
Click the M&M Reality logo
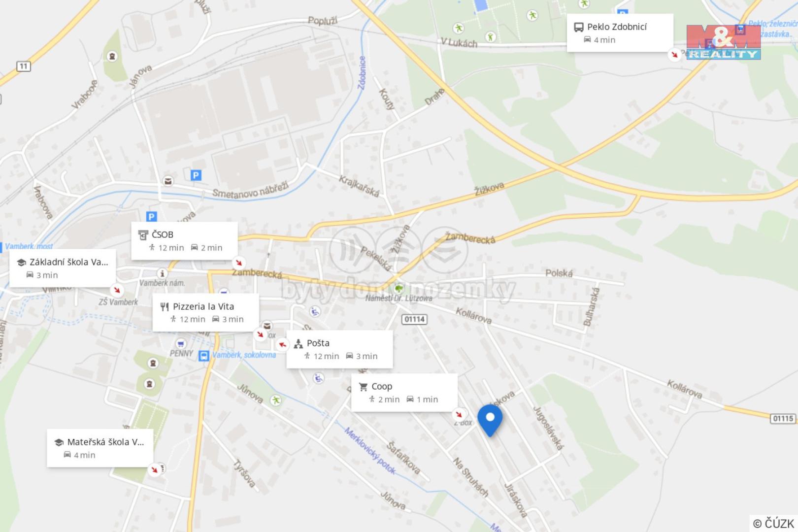(x=724, y=42)
